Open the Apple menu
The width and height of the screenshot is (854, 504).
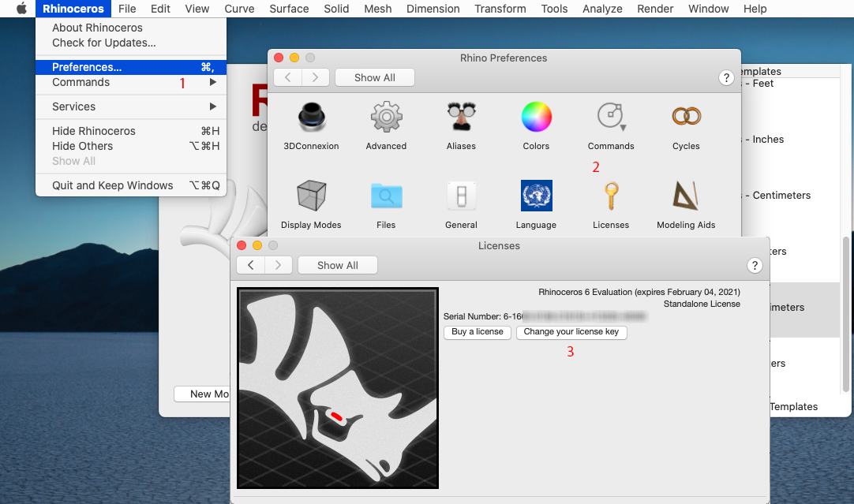(x=22, y=9)
